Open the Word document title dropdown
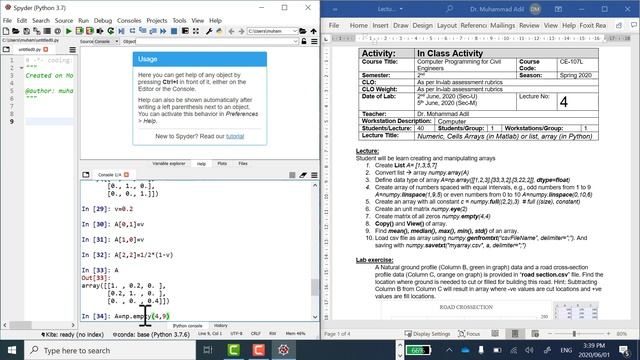 401,9
